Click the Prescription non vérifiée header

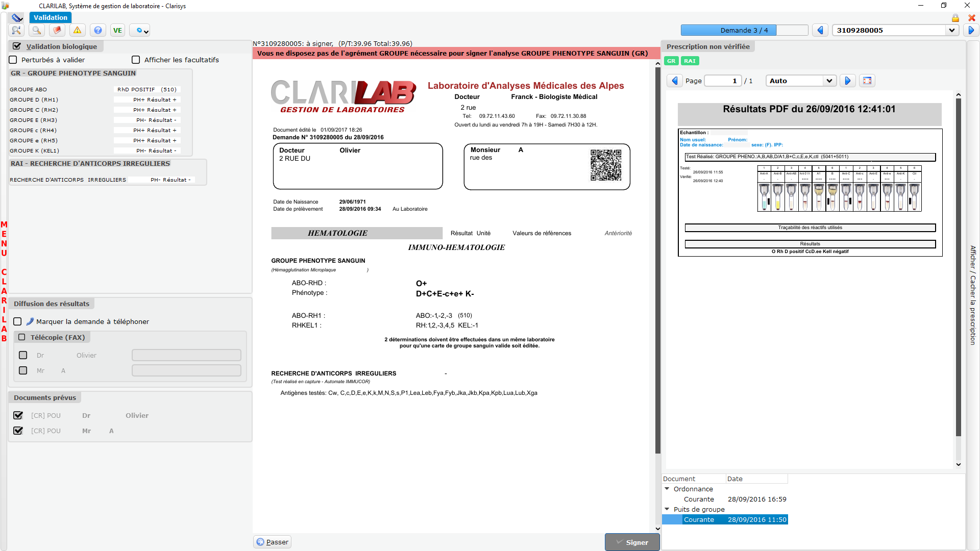(708, 46)
